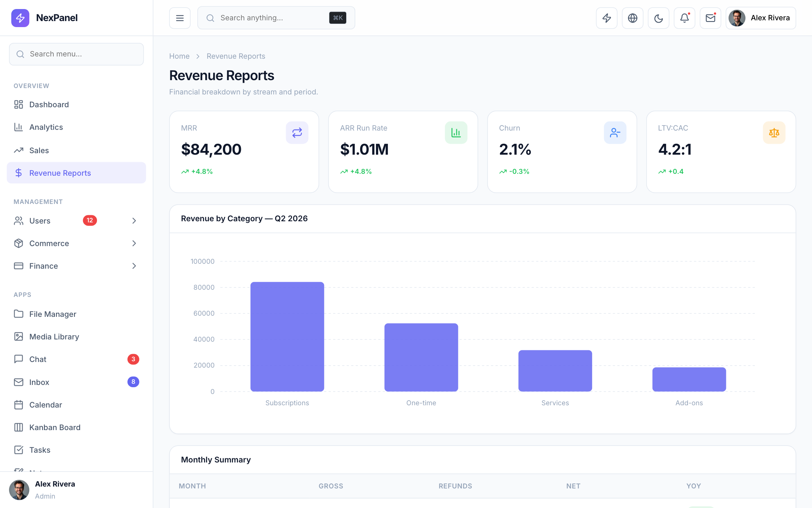Click the dollar sign icon for Revenue Reports

tap(18, 173)
